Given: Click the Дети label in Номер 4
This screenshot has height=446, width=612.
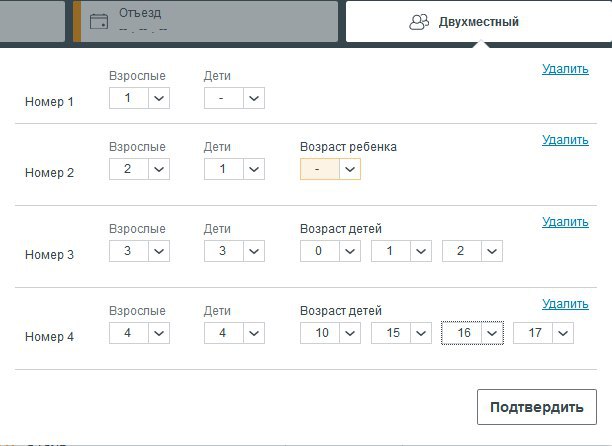Looking at the screenshot, I should tap(217, 311).
